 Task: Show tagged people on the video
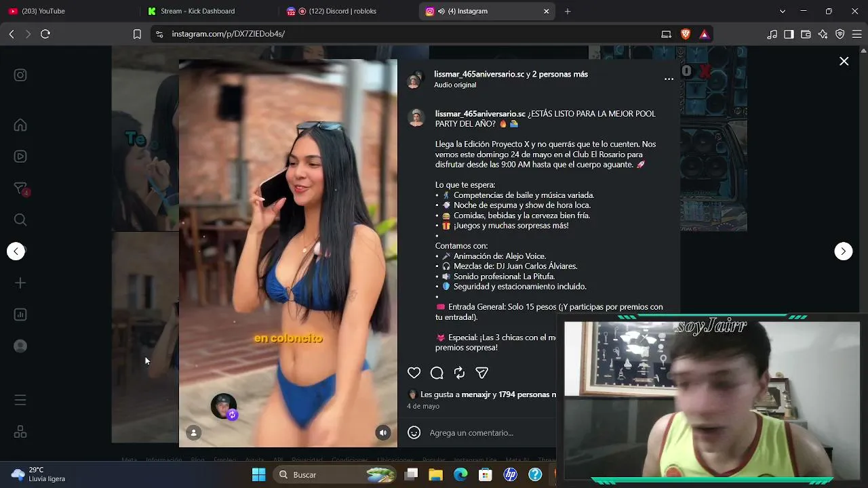point(193,432)
